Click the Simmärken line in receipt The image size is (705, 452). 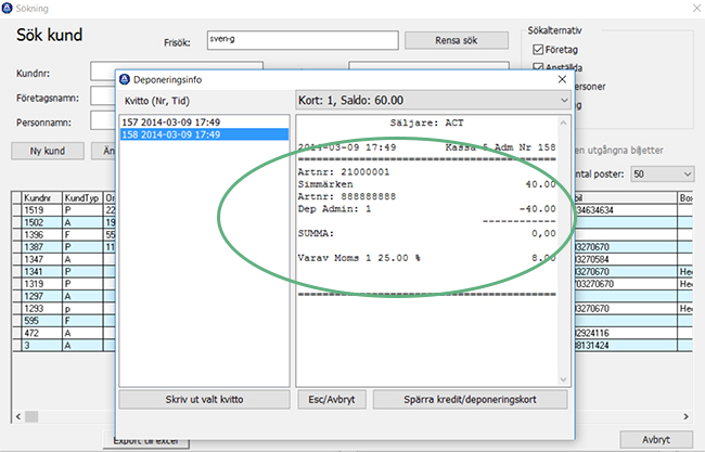pos(427,184)
